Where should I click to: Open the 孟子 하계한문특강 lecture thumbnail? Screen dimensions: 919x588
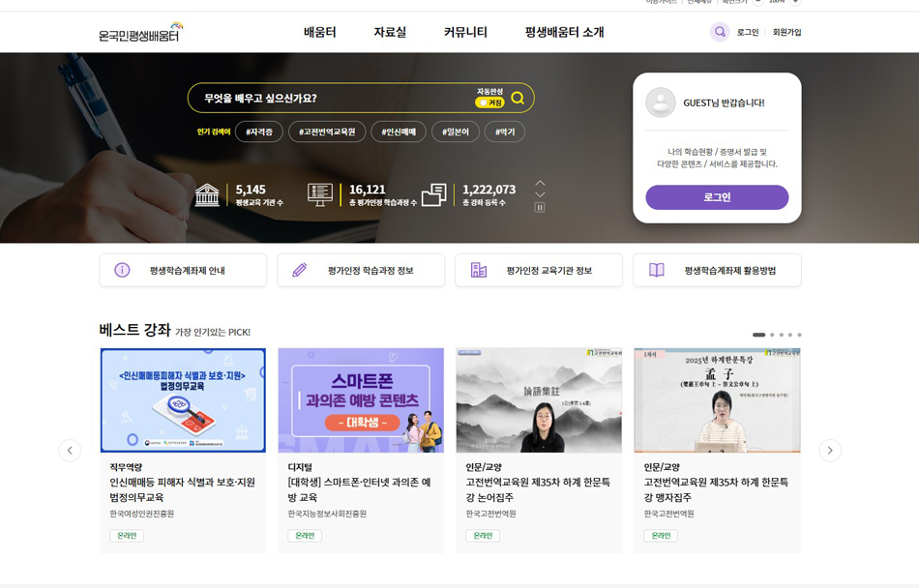(x=718, y=400)
